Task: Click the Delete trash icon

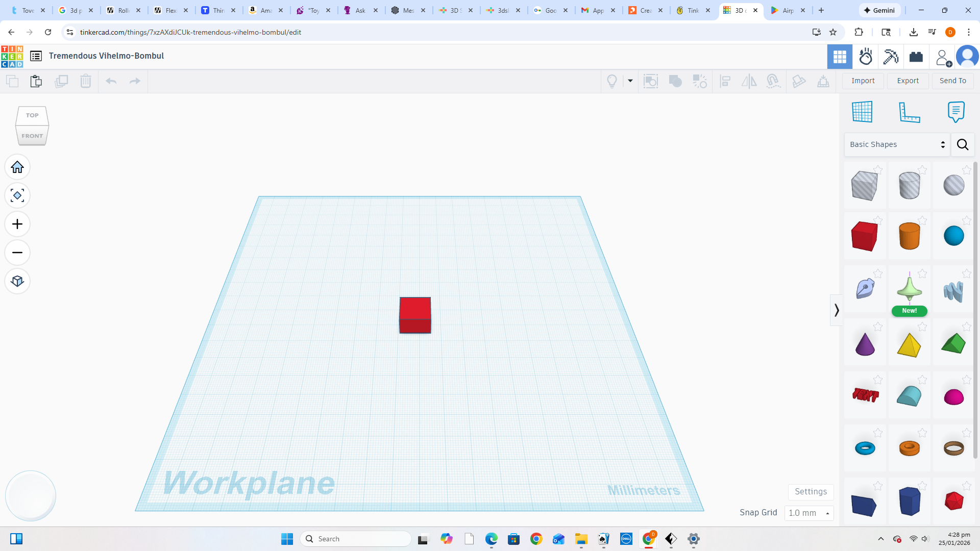Action: (x=86, y=81)
